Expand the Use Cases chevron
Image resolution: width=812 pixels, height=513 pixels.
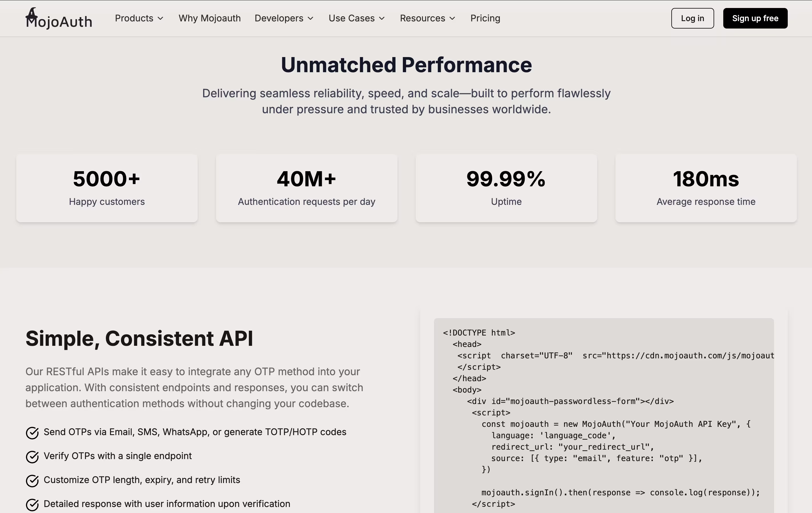382,18
